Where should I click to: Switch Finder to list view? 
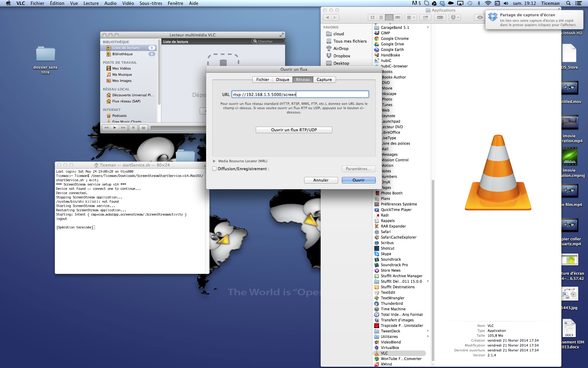(x=381, y=17)
